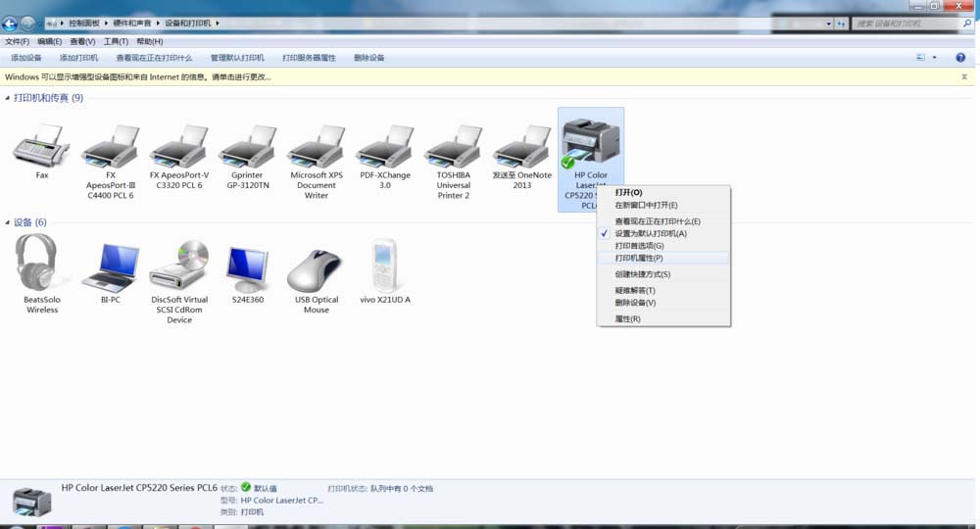Expand the 设备和打印机 breadcrumb arrow
The height and width of the screenshot is (529, 980).
[218, 24]
